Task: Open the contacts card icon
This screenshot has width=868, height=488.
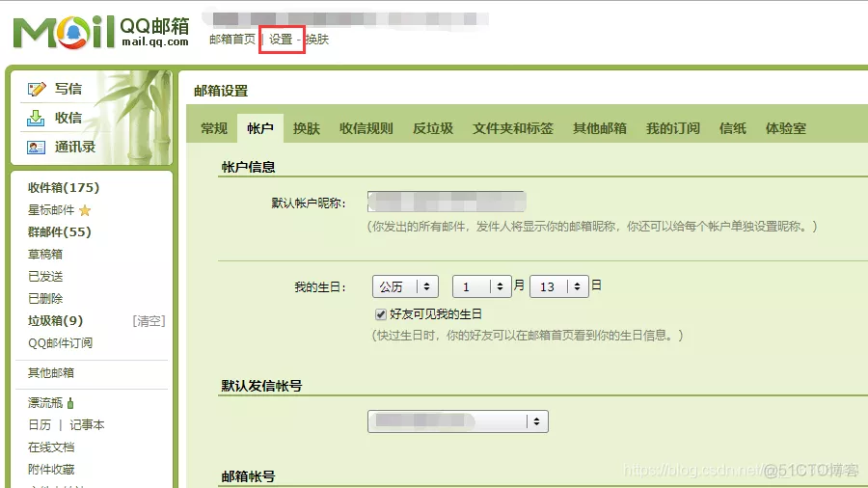Action: click(x=36, y=148)
